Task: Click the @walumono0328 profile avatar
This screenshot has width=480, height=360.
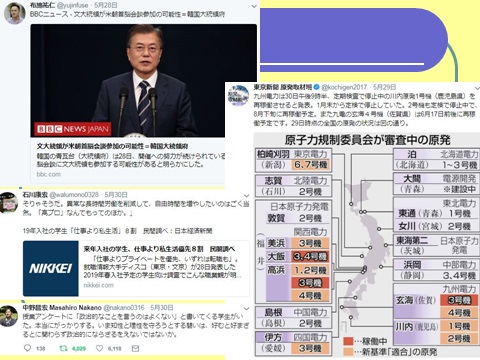Action: pyautogui.click(x=9, y=203)
